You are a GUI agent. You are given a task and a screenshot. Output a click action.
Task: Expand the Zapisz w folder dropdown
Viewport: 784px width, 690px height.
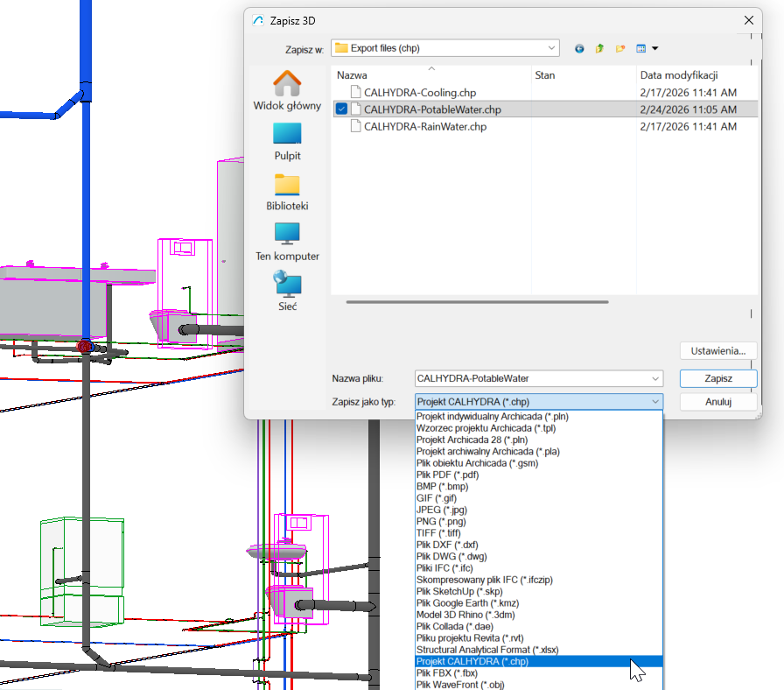coord(551,48)
